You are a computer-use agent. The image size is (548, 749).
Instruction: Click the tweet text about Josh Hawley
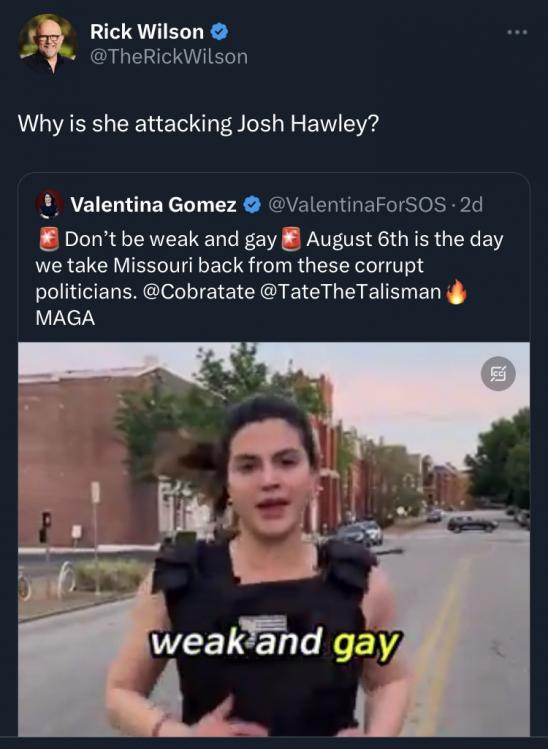pyautogui.click(x=198, y=124)
